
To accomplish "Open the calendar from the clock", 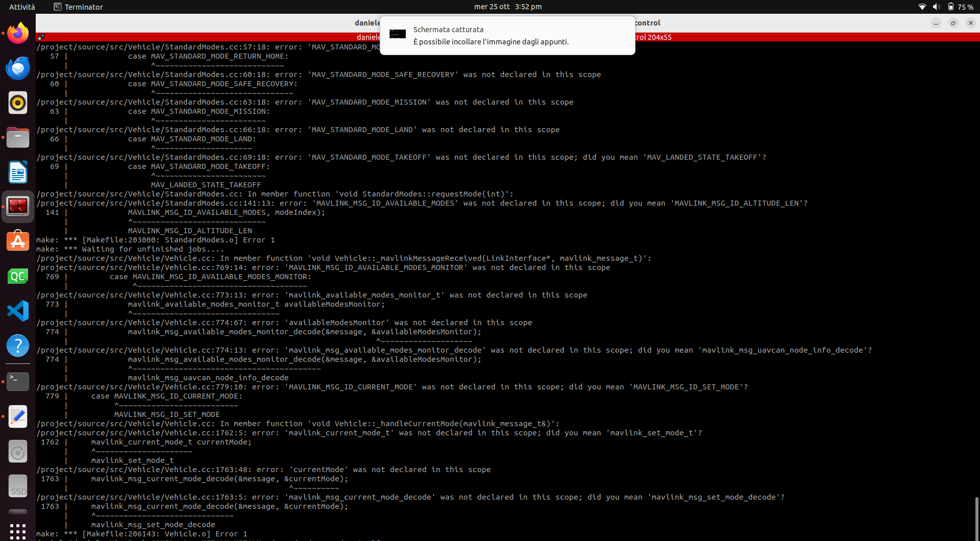I will 507,7.
